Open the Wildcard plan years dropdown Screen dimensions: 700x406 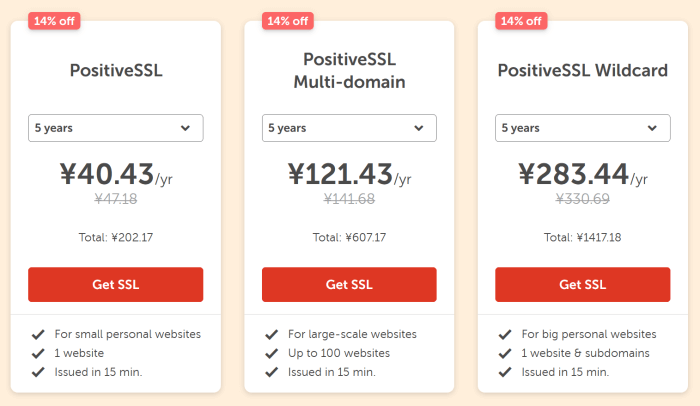(582, 128)
